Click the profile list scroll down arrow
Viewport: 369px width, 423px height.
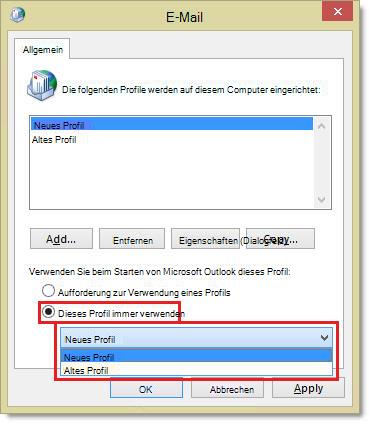click(x=322, y=199)
